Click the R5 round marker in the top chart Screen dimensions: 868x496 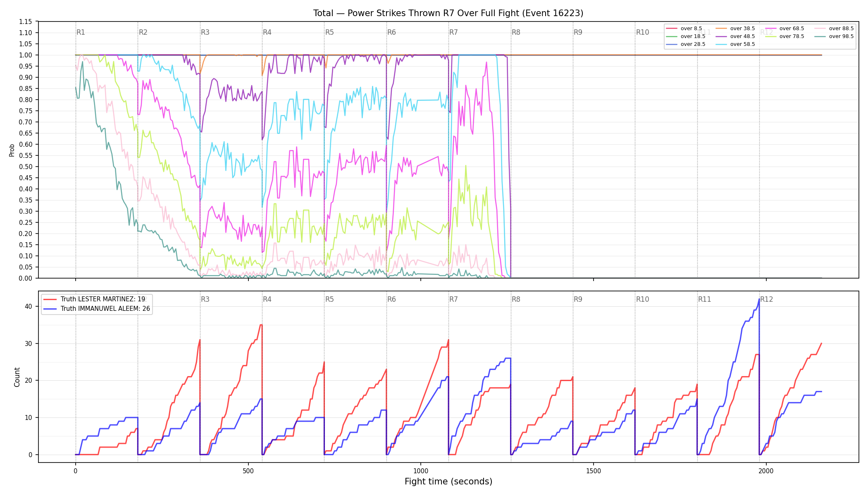(329, 32)
